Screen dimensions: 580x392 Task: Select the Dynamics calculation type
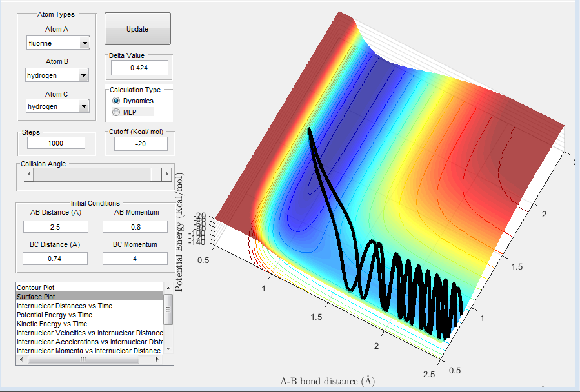coord(117,101)
